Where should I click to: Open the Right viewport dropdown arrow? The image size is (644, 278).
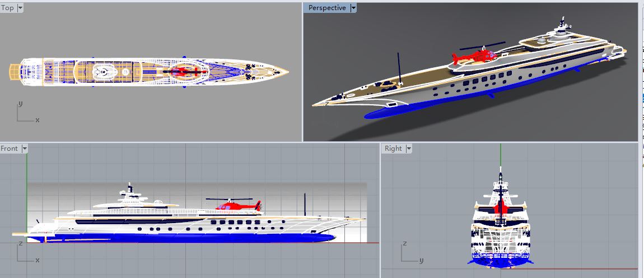(409, 149)
